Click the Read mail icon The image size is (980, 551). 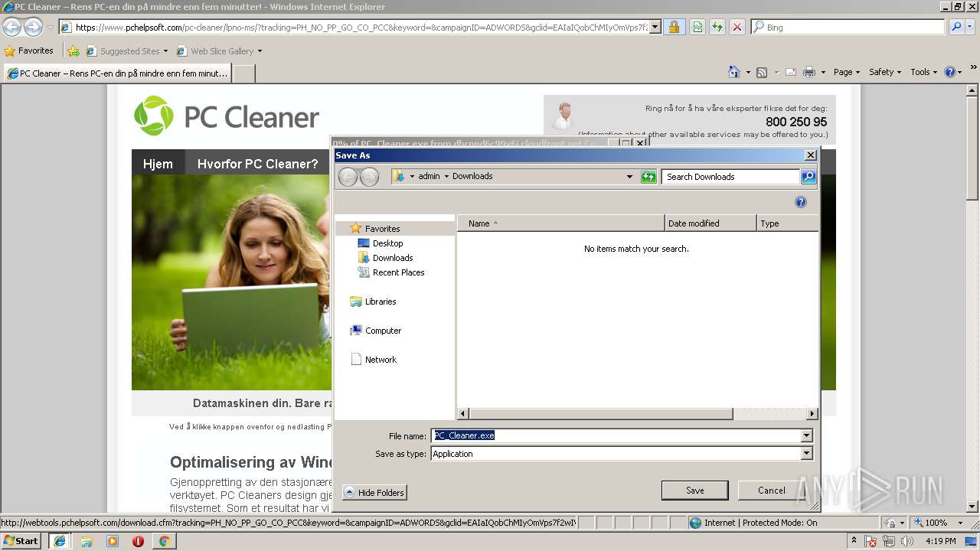tap(791, 72)
